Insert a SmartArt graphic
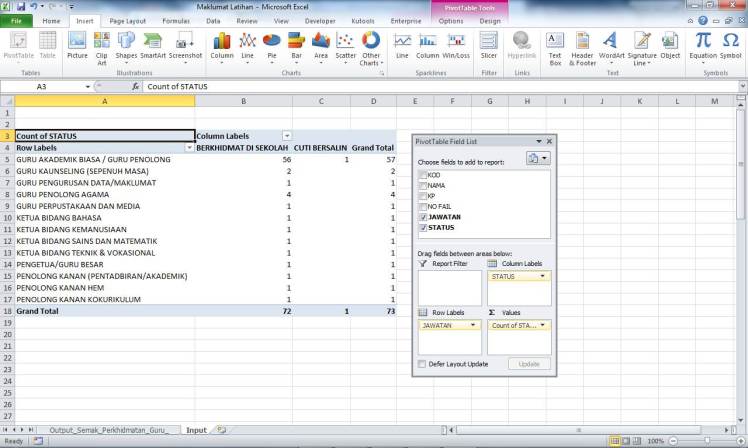The image size is (748, 448). coord(153,46)
